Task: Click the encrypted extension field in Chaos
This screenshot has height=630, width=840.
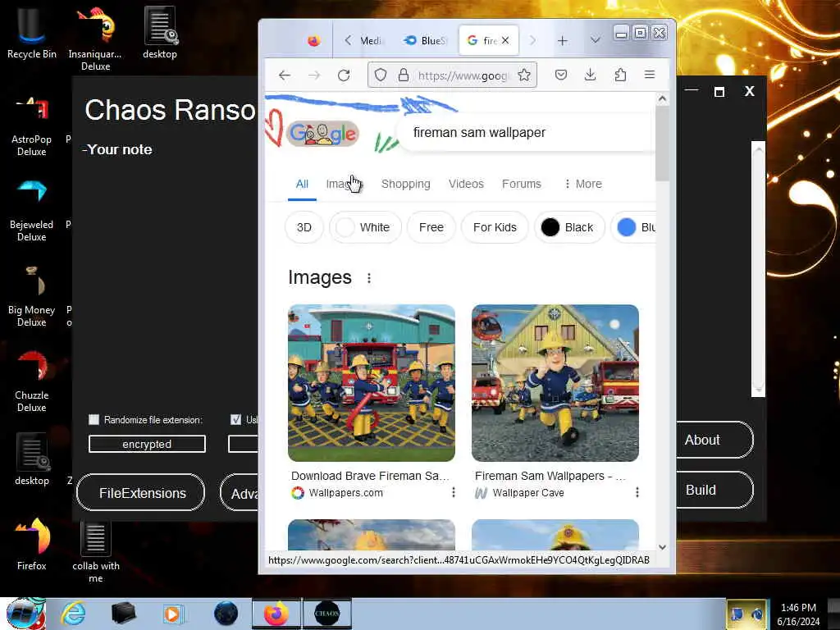Action: coord(147,444)
